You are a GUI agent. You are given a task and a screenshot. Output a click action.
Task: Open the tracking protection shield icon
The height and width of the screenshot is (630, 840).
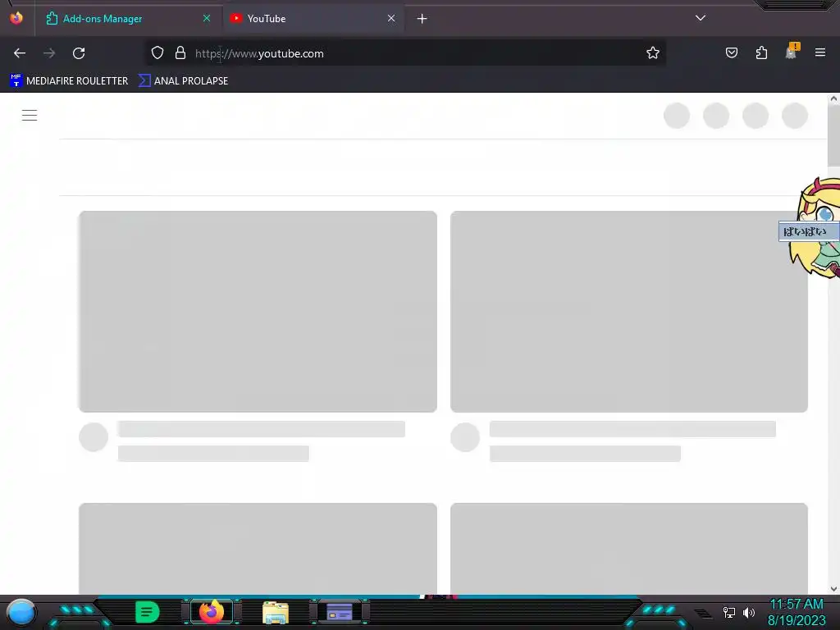coord(157,53)
